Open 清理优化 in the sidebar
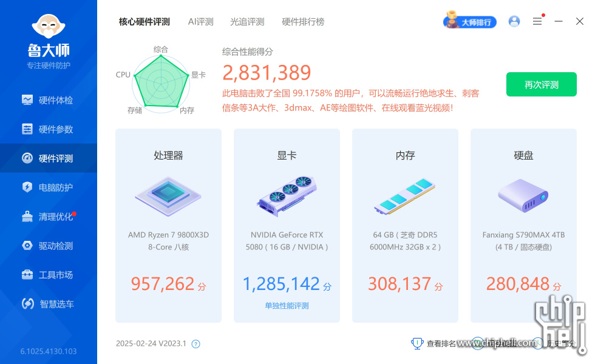Screen dimensions: 595x364 pos(48,217)
